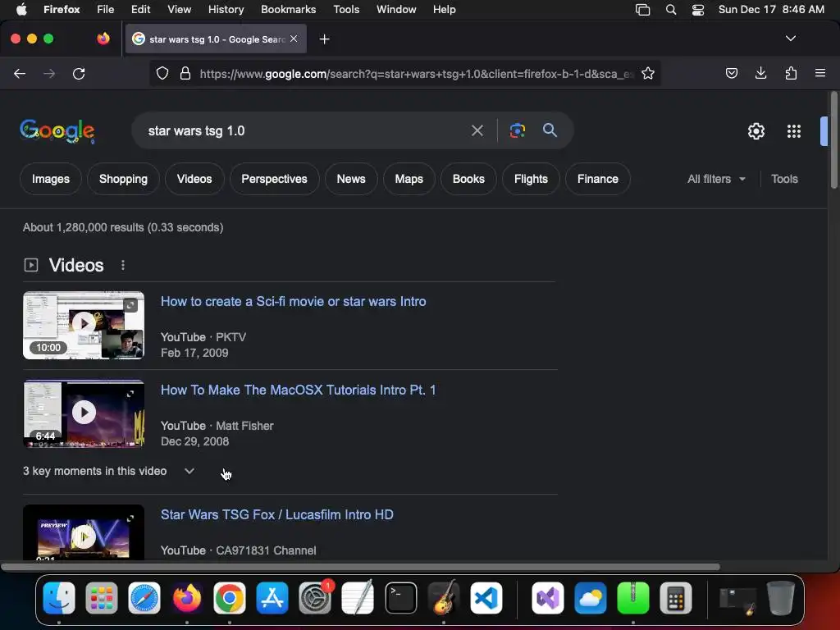Viewport: 840px width, 630px height.
Task: Click the Firefox address bar URL
Action: (417, 73)
